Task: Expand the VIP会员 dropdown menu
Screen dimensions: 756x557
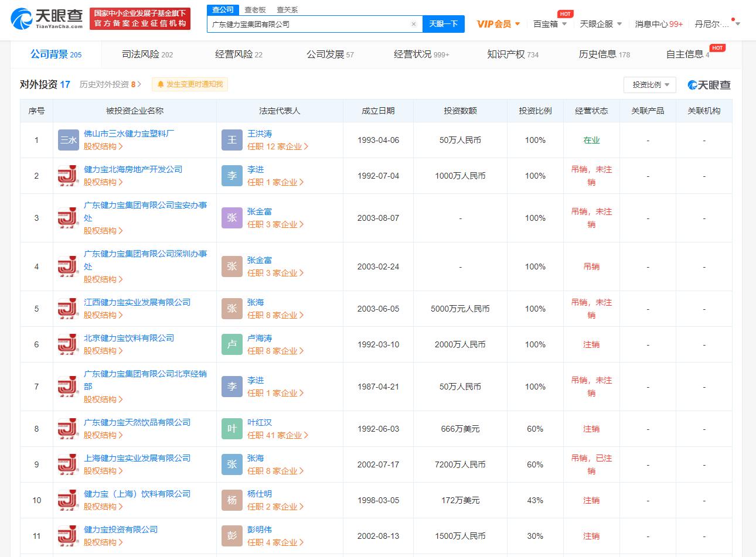Action: click(498, 23)
